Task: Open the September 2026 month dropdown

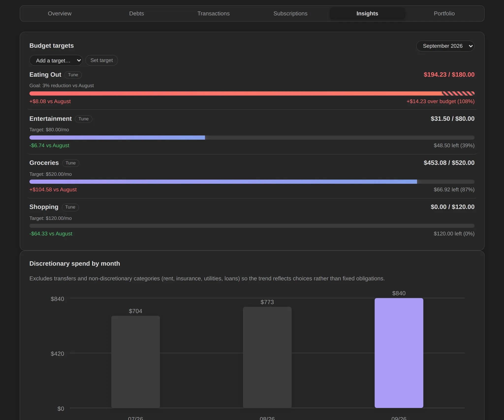Action: (445, 46)
